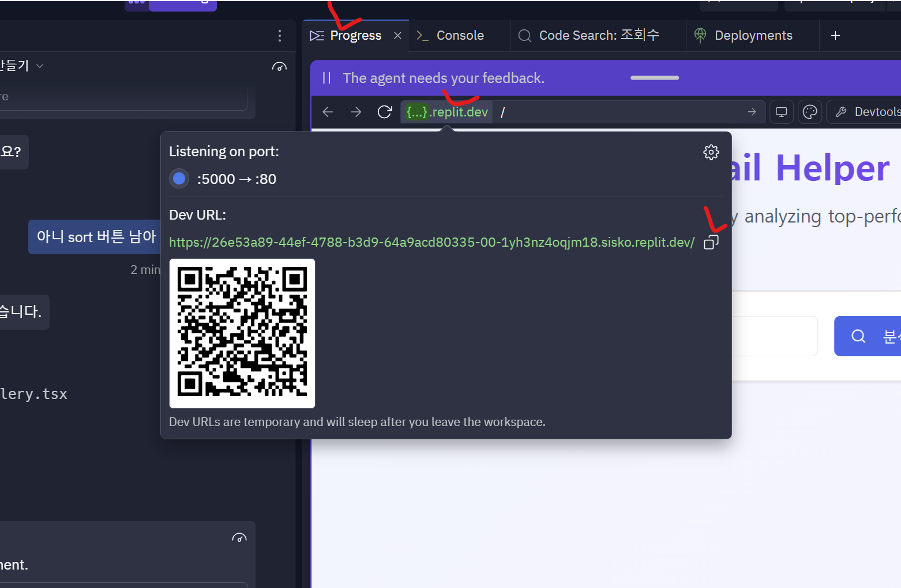Open the theme palette icon

coord(810,112)
